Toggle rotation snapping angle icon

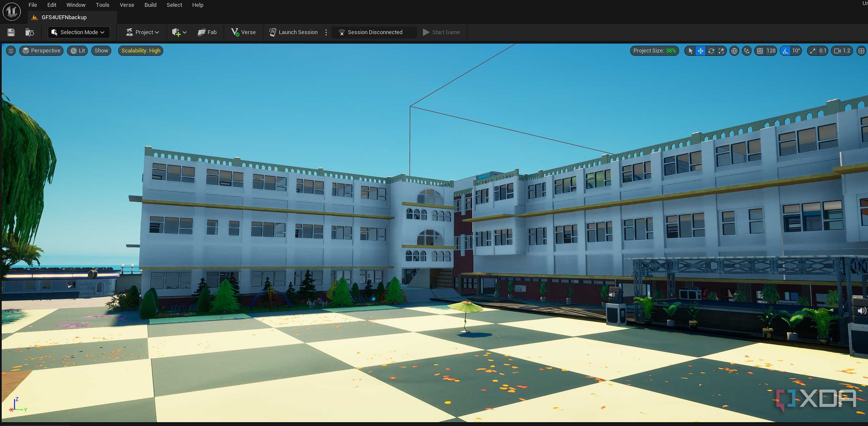[x=786, y=51]
